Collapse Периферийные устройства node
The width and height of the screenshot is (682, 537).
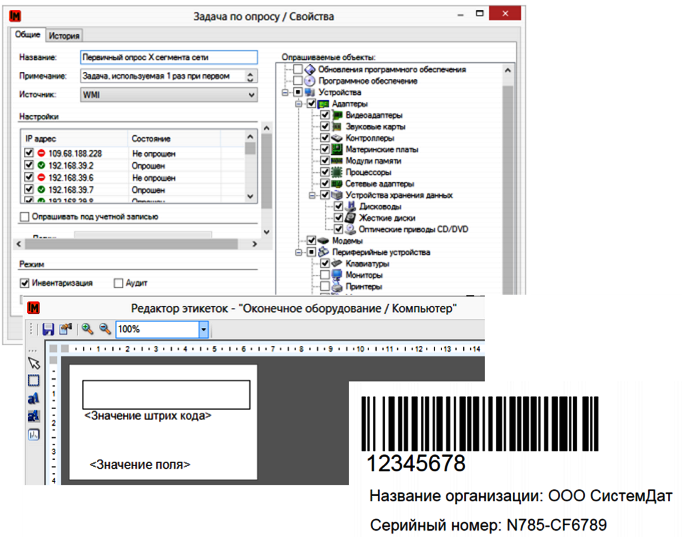299,252
